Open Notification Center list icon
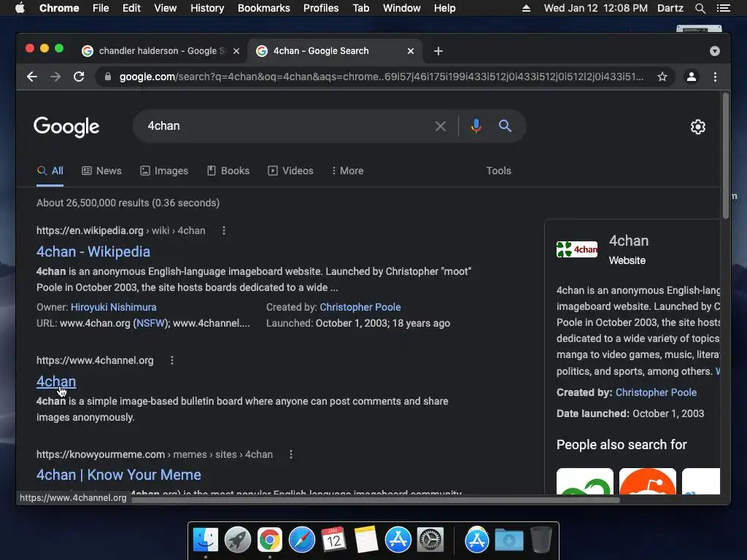 pos(723,8)
